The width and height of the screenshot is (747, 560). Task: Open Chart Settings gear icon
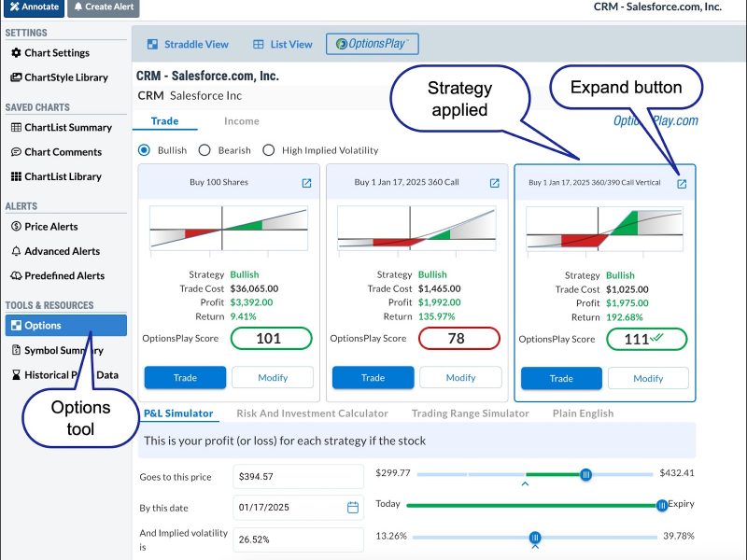(x=16, y=53)
